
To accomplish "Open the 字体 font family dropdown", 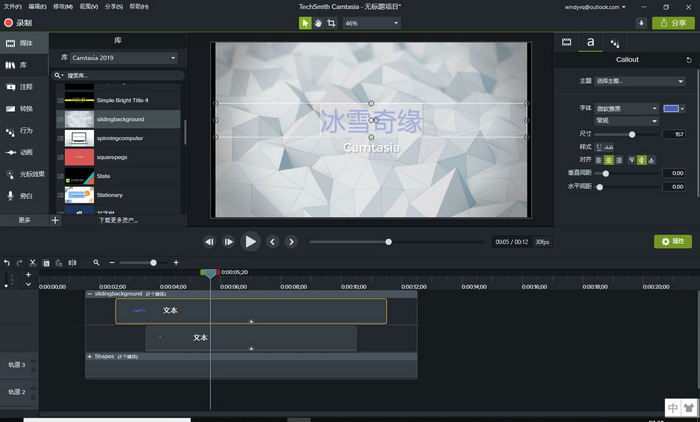I will pyautogui.click(x=626, y=109).
